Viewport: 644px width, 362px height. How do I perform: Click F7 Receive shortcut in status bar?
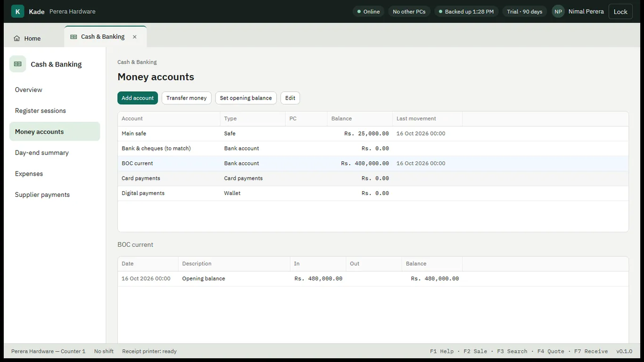click(591, 352)
